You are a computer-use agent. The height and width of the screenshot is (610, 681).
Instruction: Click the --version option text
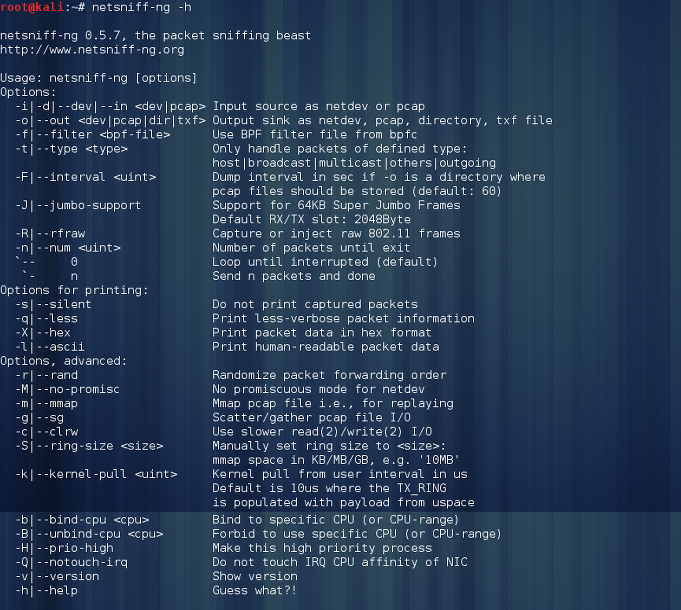57,577
